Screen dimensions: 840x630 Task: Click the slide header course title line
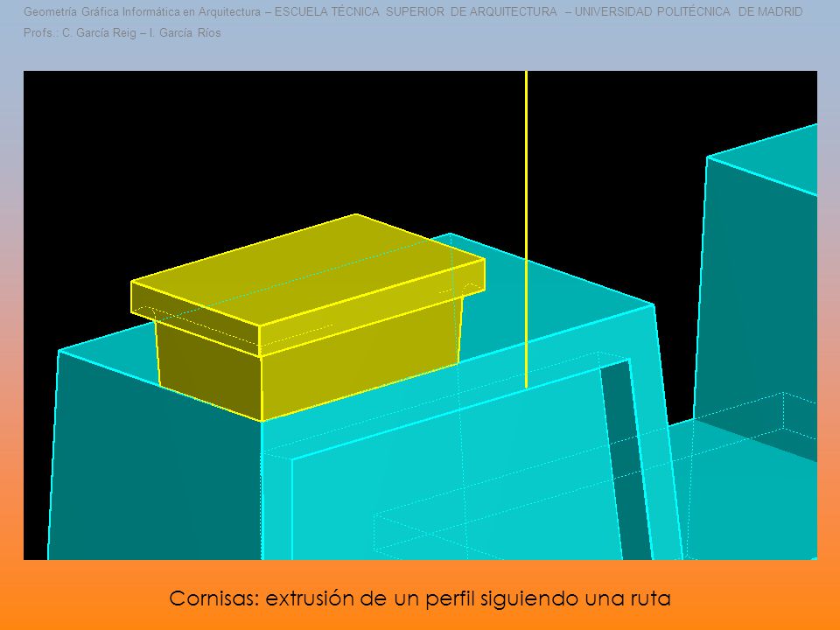click(x=413, y=11)
